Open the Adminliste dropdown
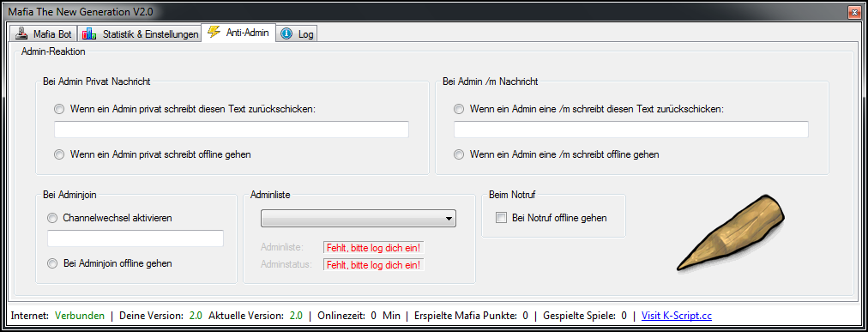 359,219
